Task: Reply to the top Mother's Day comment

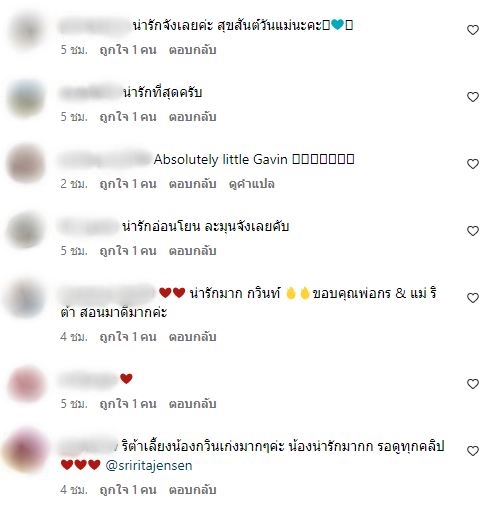Action: 192,50
